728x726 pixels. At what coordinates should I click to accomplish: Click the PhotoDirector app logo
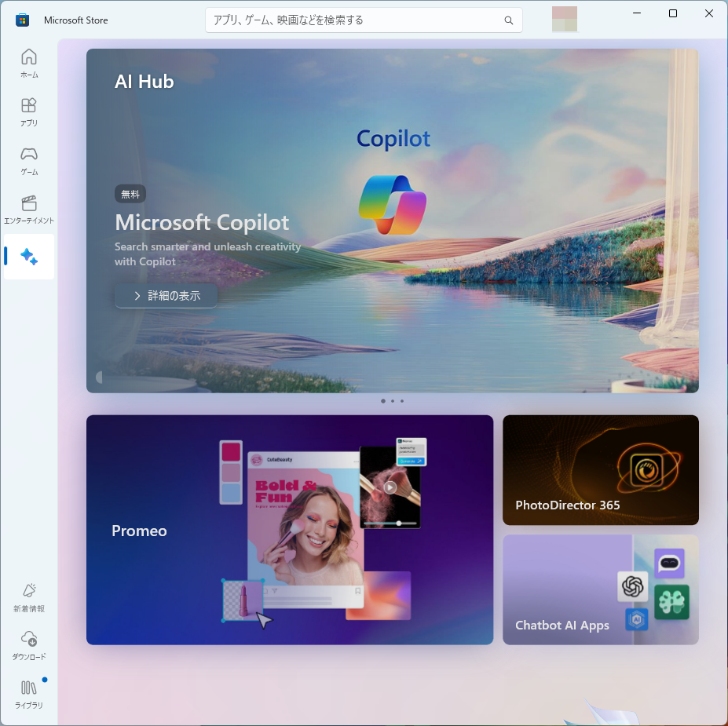coord(649,470)
